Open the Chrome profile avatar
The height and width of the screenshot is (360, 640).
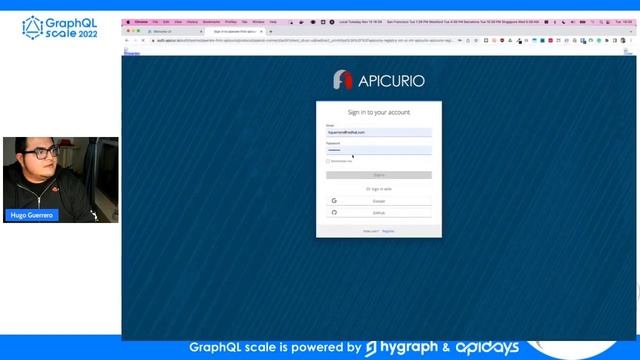pos(623,40)
